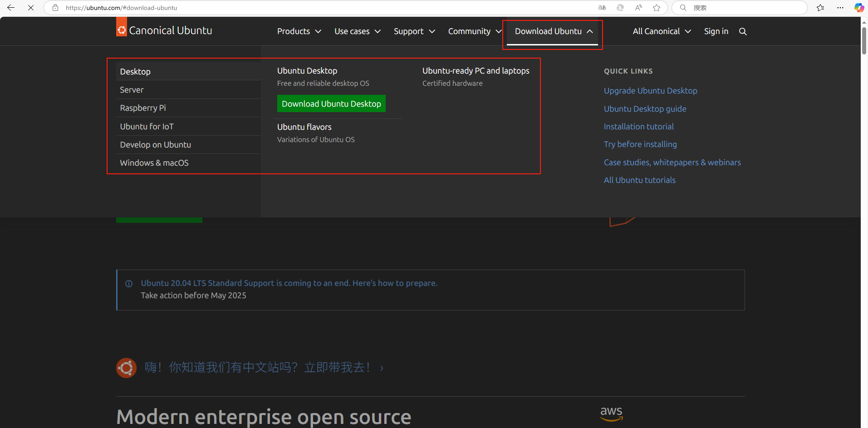Click the vertical scrollbar thumb

(x=864, y=41)
